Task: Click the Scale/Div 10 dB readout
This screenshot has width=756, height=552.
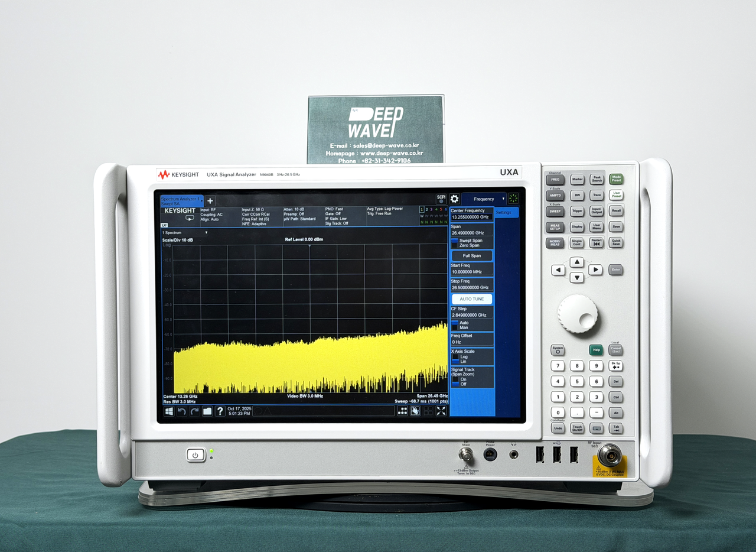Action: (178, 239)
